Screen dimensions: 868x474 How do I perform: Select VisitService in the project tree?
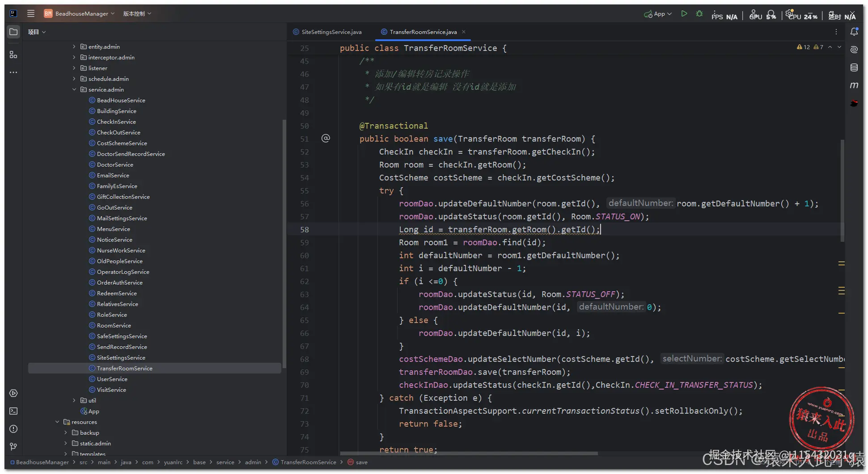[x=108, y=390]
